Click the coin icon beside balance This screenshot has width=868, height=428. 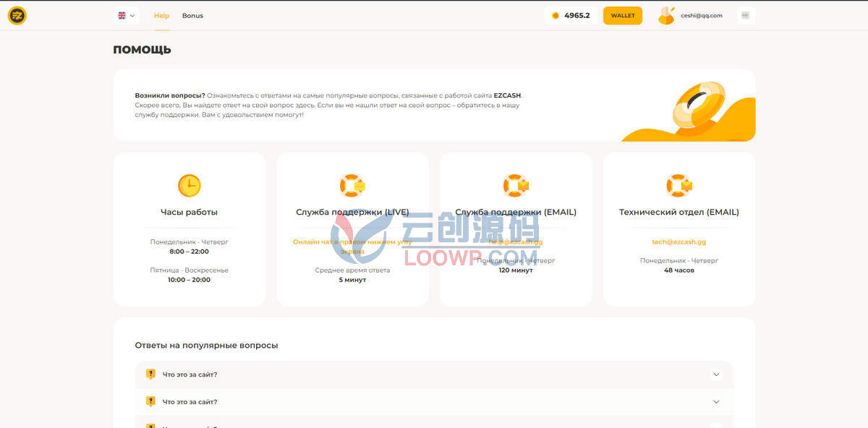click(556, 15)
